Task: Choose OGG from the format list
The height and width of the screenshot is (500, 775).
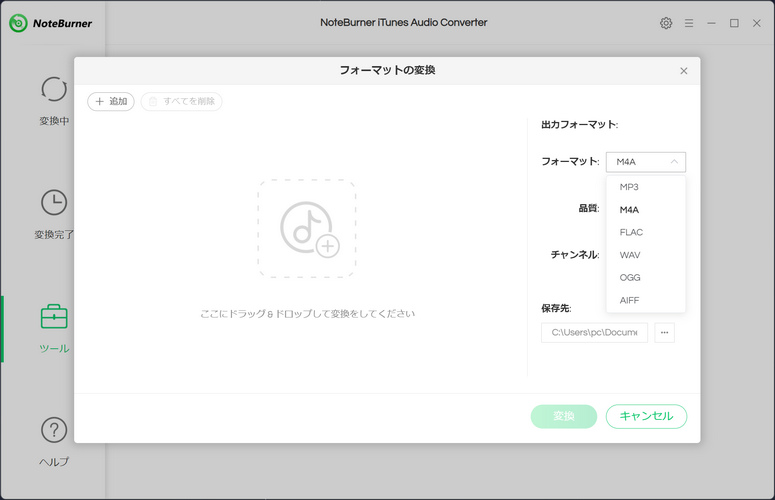Action: click(646, 278)
